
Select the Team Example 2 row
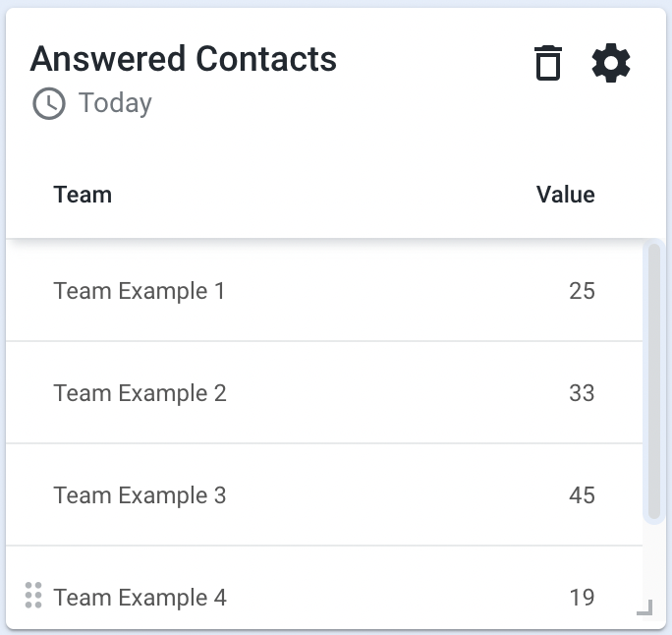pos(324,392)
